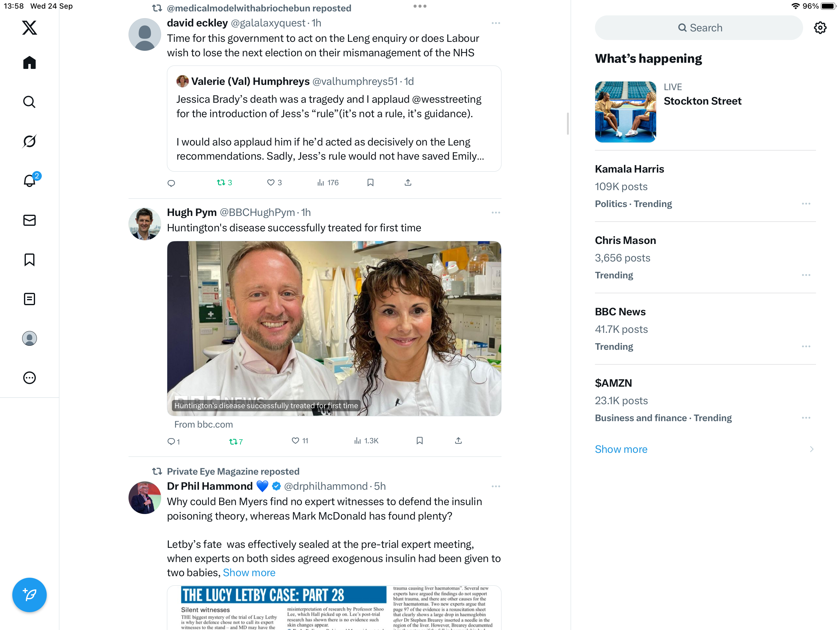
Task: Open Notifications bell with badge
Action: coord(30,180)
